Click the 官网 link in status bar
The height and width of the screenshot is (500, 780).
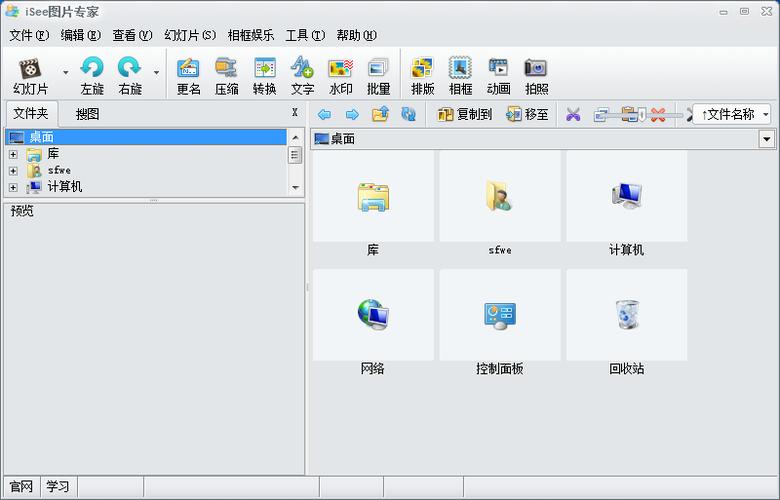coord(21,487)
